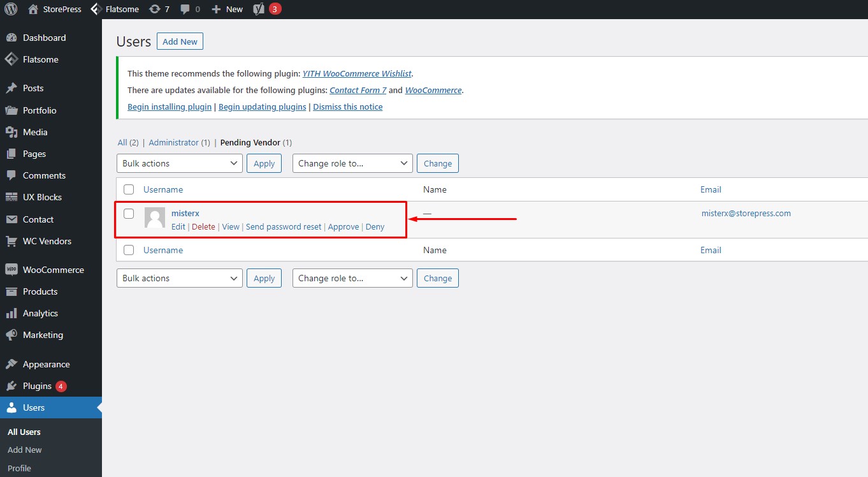
Task: Open the updates icon showing 7
Action: [154, 9]
